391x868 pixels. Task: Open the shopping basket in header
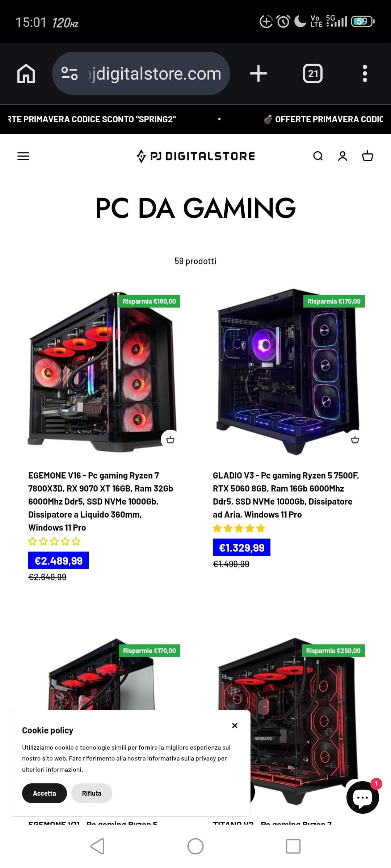367,156
